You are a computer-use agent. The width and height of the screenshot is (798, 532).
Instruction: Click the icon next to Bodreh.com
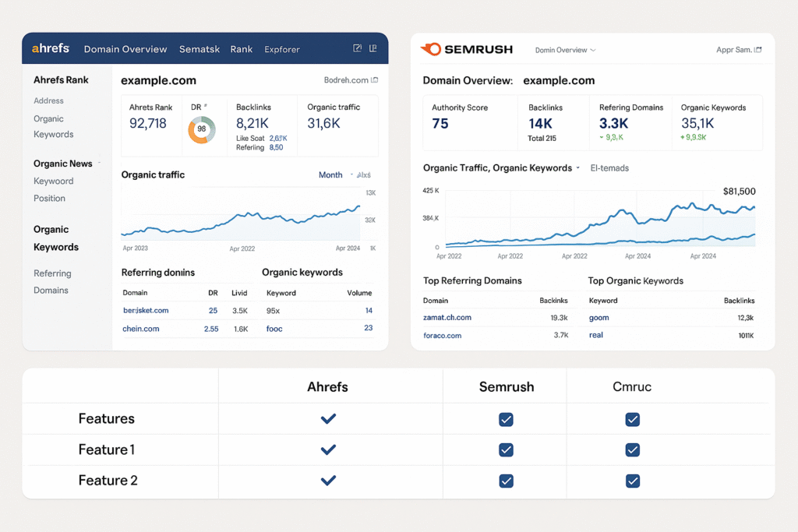coord(375,80)
